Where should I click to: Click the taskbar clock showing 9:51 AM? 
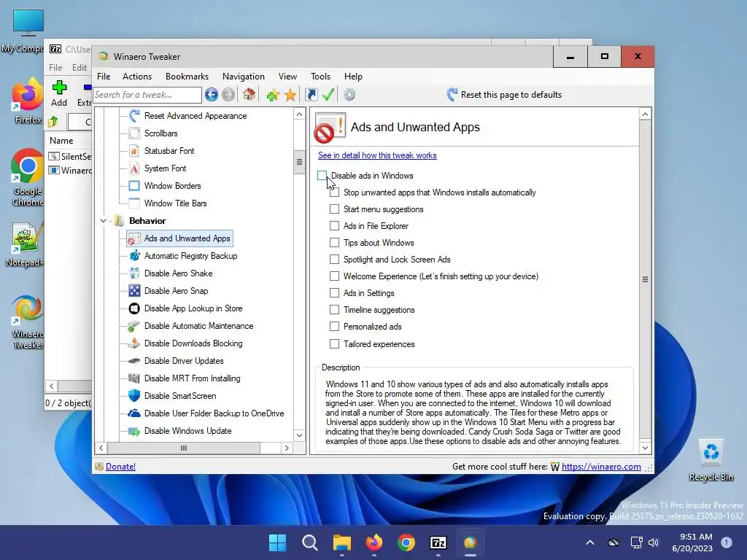pyautogui.click(x=692, y=542)
